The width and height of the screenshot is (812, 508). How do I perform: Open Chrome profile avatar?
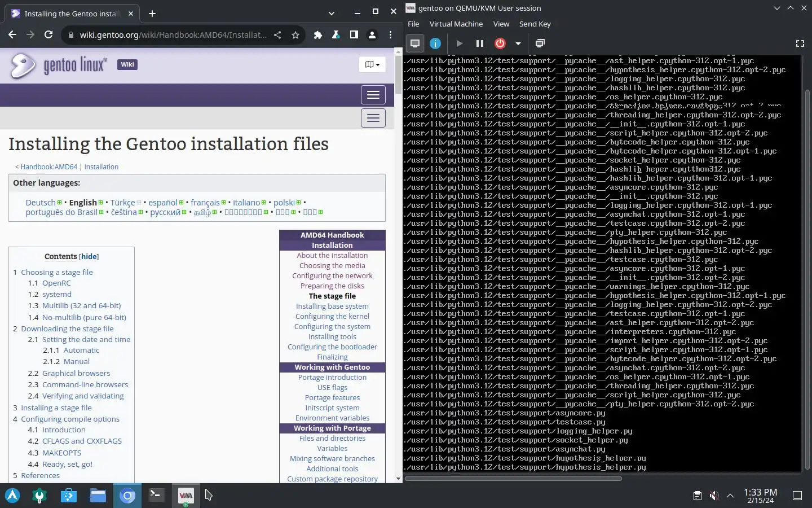tap(372, 35)
